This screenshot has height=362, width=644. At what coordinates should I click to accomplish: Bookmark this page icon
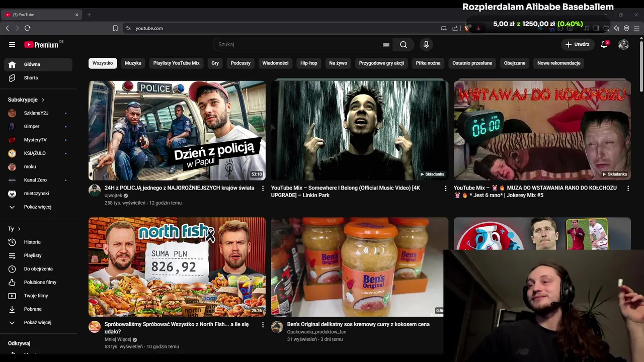coord(115,28)
